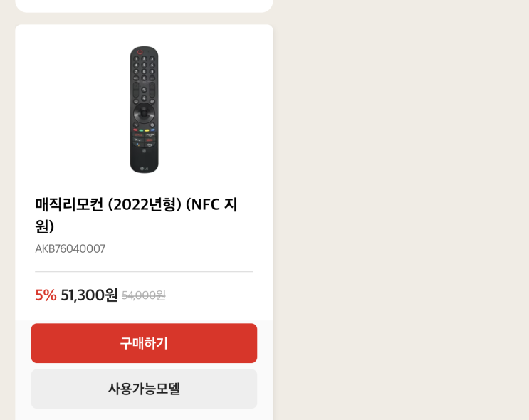Click the green color key on the remote image

[141, 130]
